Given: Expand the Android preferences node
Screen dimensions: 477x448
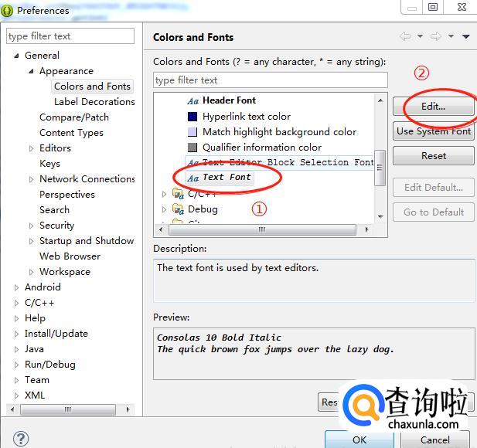Looking at the screenshot, I should click(16, 287).
